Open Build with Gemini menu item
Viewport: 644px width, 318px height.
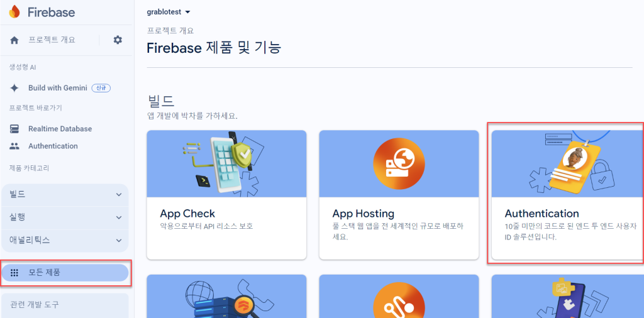57,88
